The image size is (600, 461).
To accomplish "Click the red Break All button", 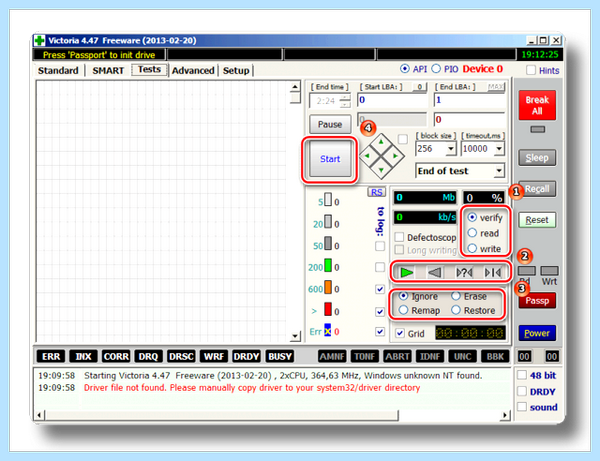I will (537, 105).
